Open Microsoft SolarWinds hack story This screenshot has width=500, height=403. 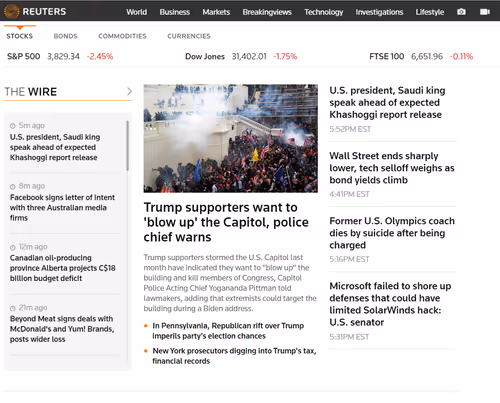tap(390, 304)
